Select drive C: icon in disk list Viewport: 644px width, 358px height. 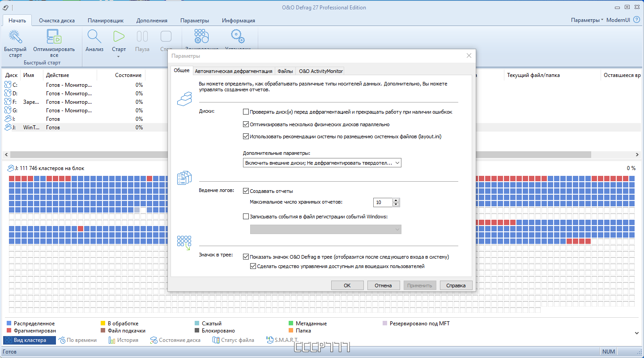pyautogui.click(x=8, y=85)
